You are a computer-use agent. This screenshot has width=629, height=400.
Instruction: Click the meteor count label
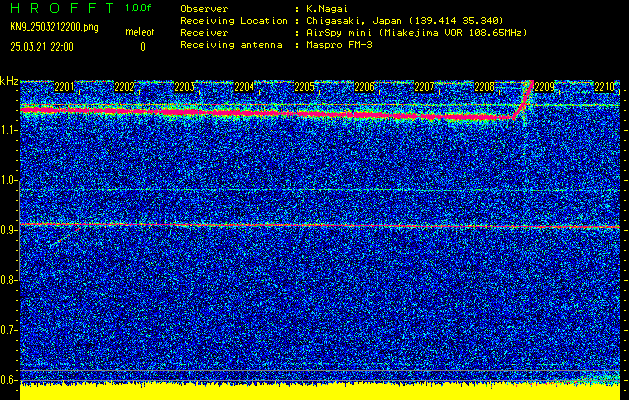pos(140,32)
